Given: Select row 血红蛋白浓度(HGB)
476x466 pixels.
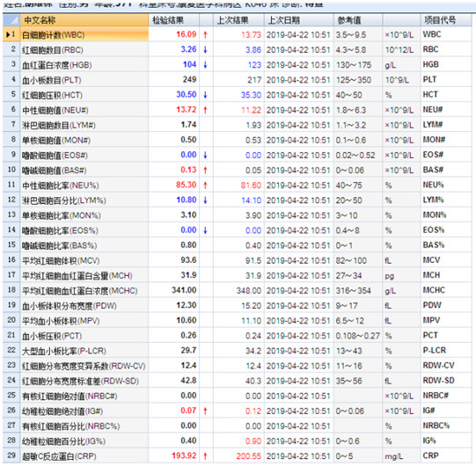Looking at the screenshot, I should [237, 64].
